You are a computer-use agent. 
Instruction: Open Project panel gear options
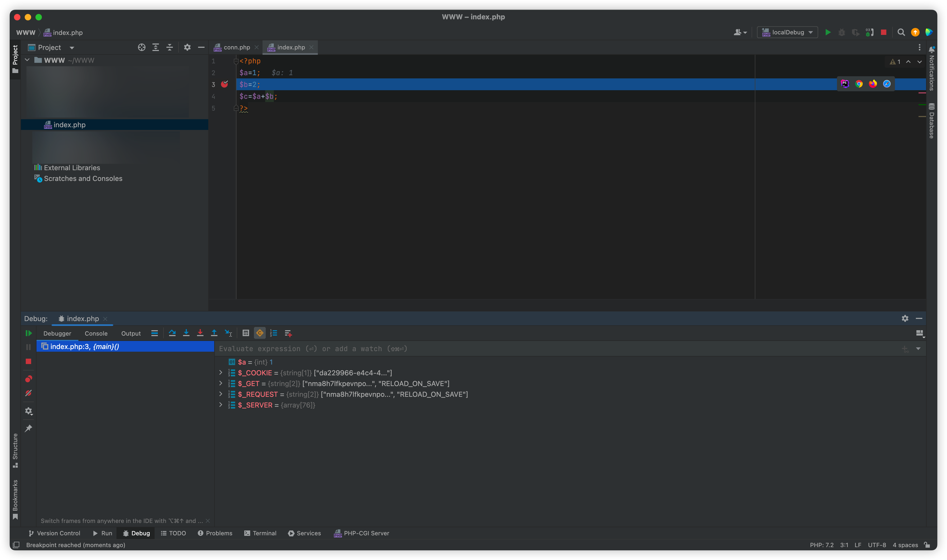187,48
